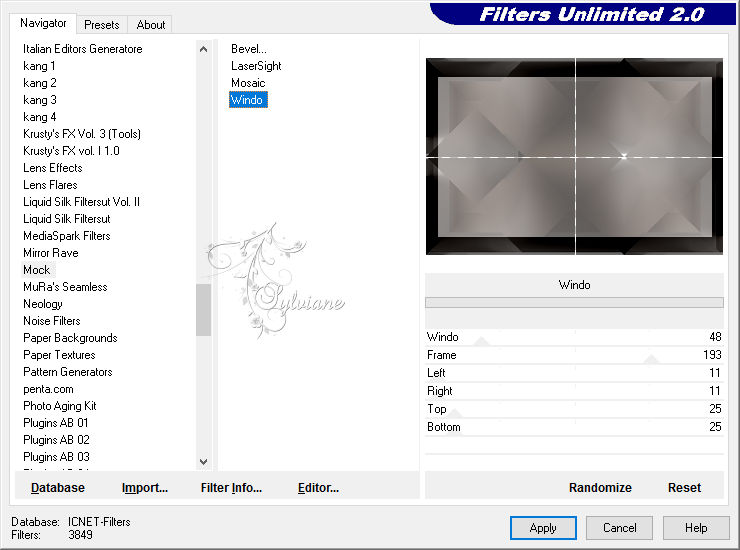Choose the Bevel... filter

(249, 49)
